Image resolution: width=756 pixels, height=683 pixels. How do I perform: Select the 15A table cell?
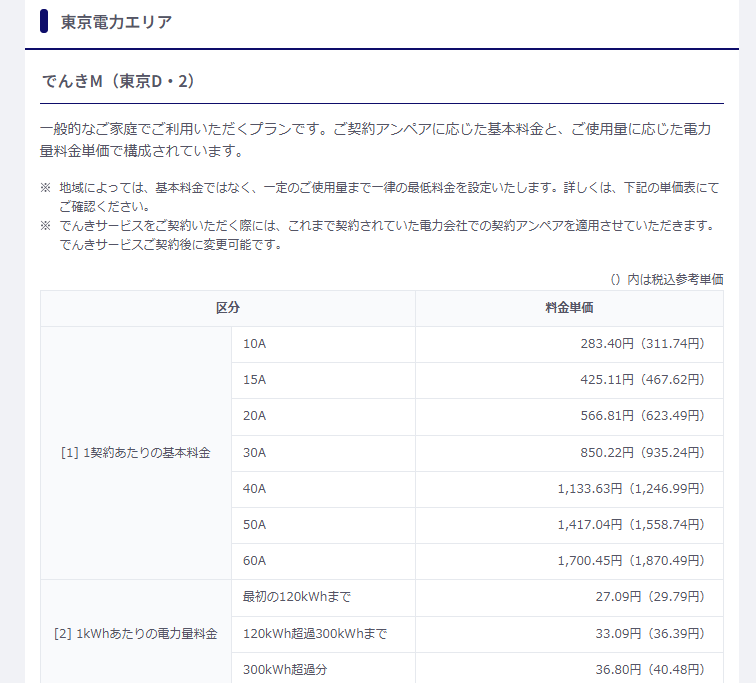[x=323, y=380]
